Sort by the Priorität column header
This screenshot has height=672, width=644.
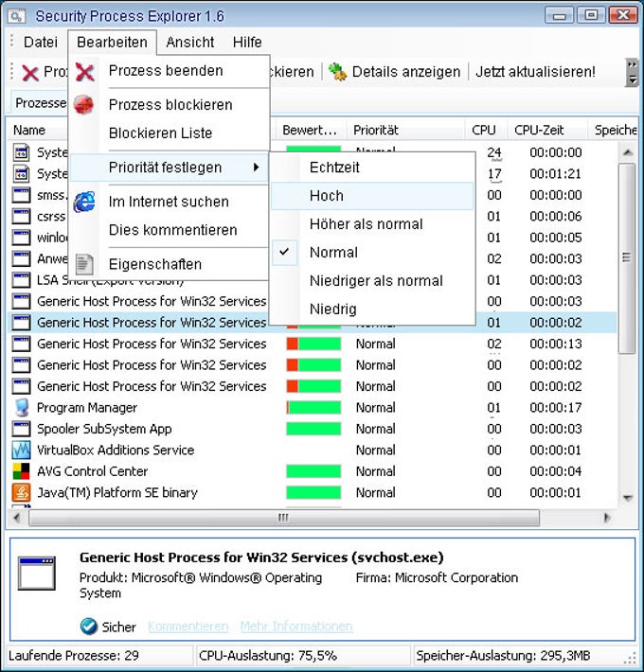coord(405,130)
